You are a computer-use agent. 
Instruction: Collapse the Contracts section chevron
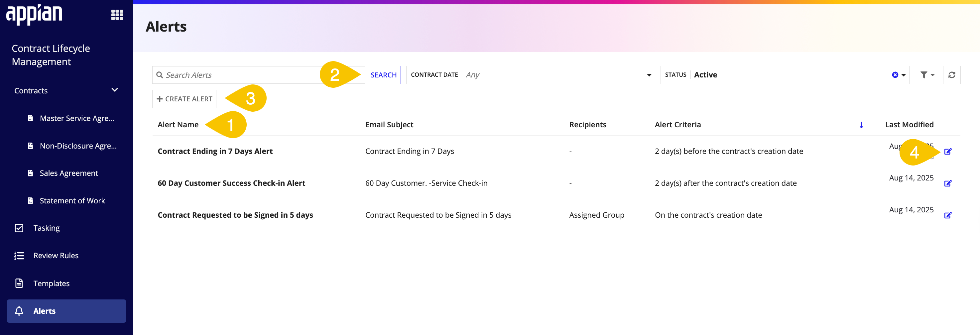(114, 90)
